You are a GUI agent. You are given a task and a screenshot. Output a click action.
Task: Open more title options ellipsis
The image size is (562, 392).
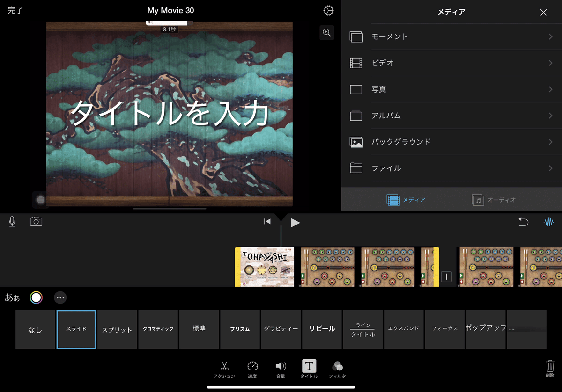tap(60, 298)
